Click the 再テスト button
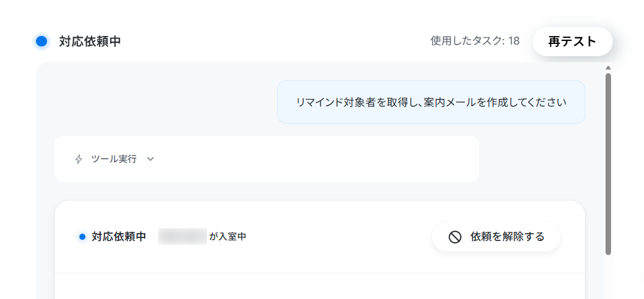The width and height of the screenshot is (644, 299). (x=572, y=41)
